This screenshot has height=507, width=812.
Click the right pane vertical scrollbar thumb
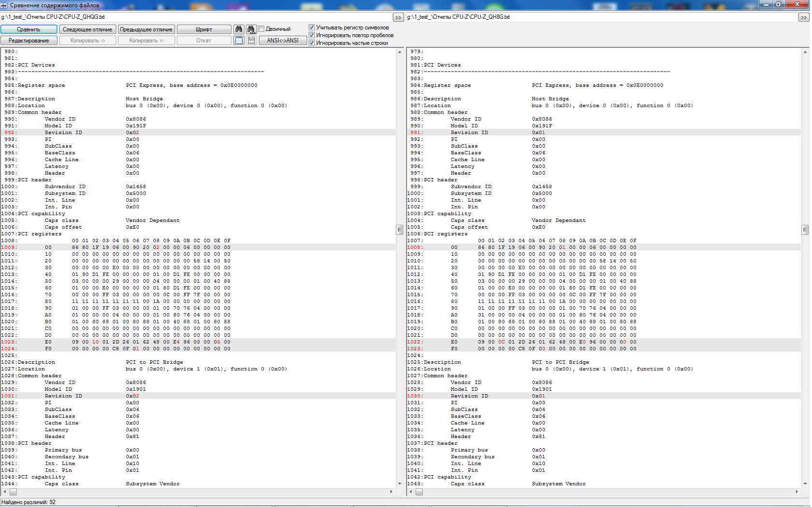click(x=805, y=230)
